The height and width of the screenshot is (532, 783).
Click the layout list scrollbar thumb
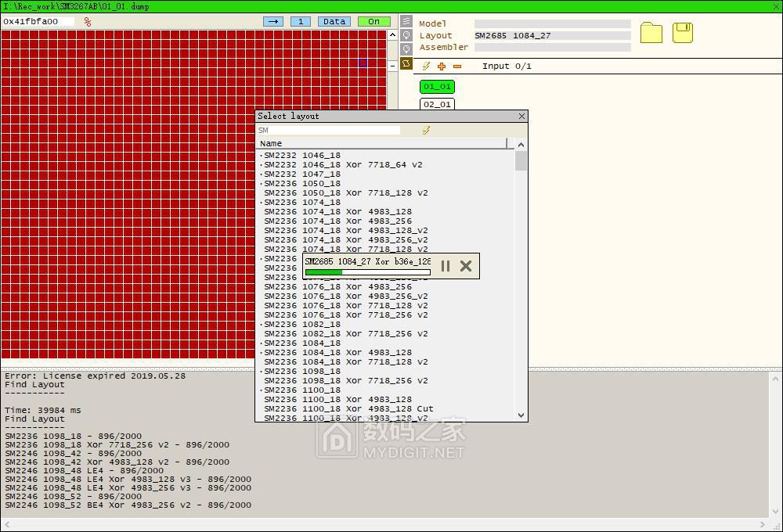pyautogui.click(x=521, y=160)
